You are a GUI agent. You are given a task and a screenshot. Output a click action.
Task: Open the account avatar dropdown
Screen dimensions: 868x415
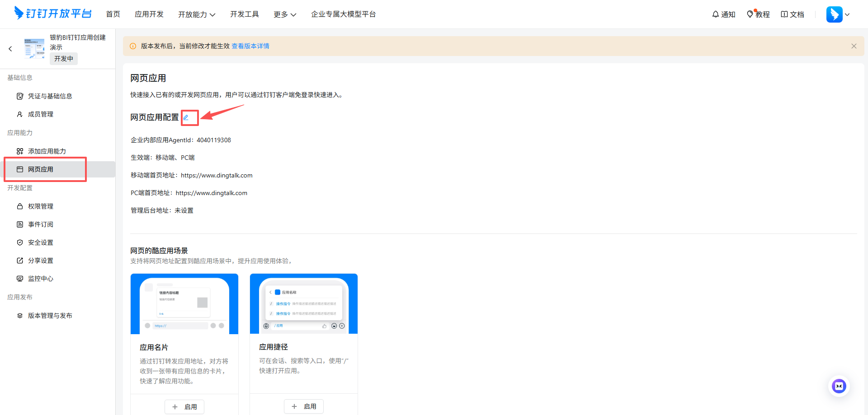tap(838, 14)
